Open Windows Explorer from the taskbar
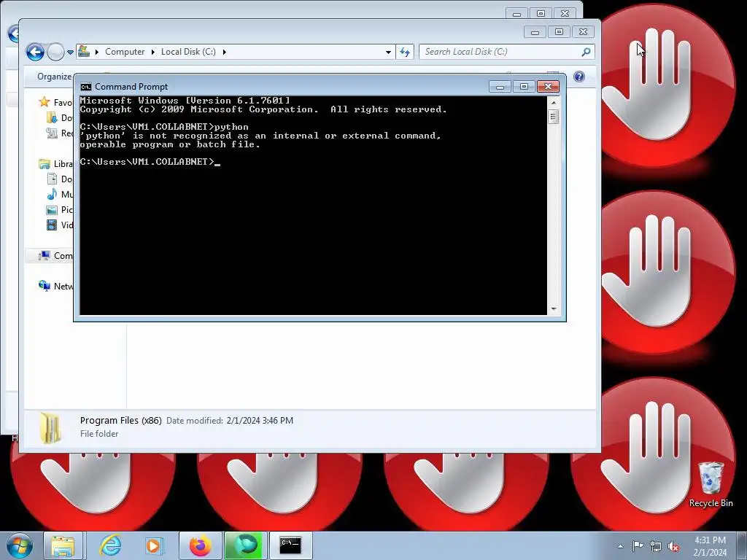This screenshot has width=747, height=560. (x=63, y=545)
